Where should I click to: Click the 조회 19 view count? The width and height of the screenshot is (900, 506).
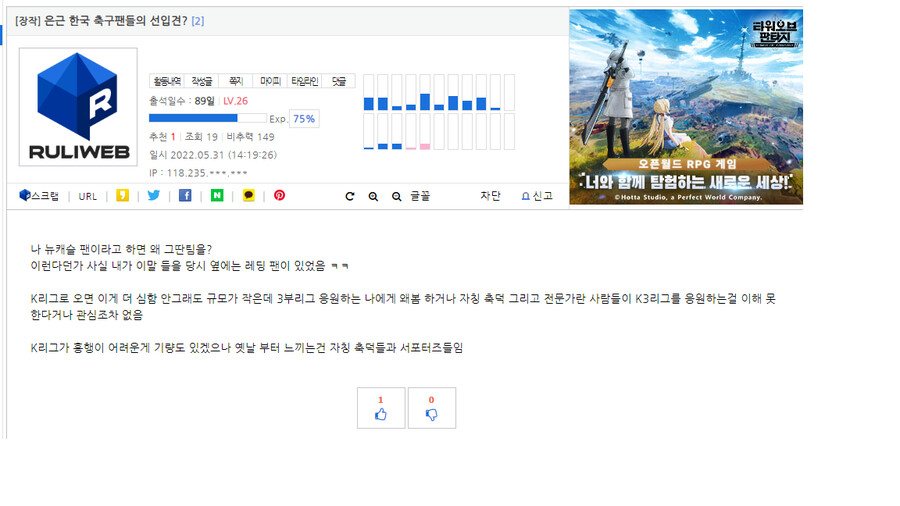click(x=201, y=137)
